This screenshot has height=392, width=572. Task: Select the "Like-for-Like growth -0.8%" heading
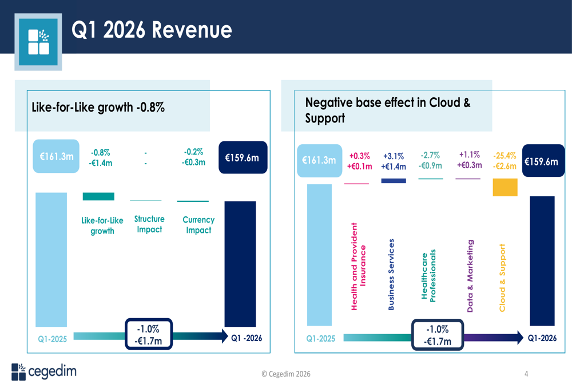(x=98, y=106)
